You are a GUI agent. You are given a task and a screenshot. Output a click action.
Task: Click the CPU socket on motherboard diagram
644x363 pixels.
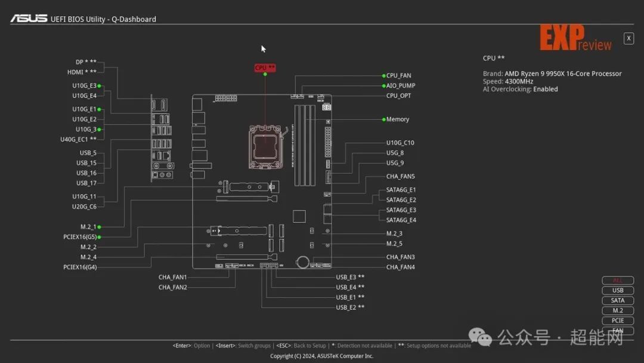[x=265, y=147]
